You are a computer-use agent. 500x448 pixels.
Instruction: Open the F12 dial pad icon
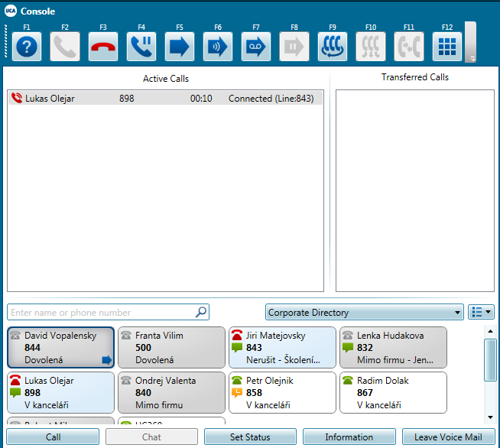pos(447,47)
